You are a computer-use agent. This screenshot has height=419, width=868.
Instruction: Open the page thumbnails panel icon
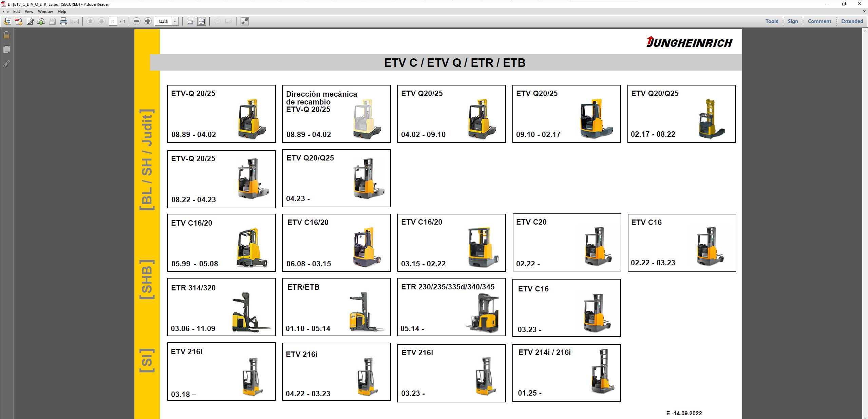(6, 50)
